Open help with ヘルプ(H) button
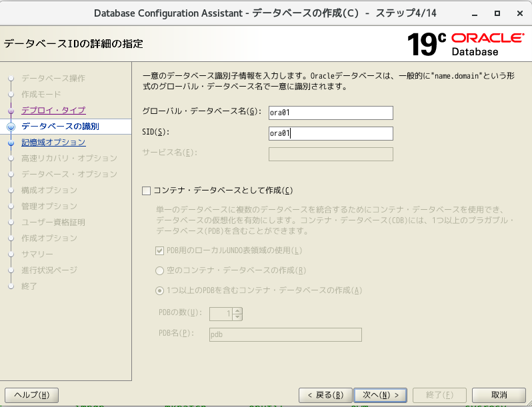This screenshot has height=407, width=532. pyautogui.click(x=31, y=395)
